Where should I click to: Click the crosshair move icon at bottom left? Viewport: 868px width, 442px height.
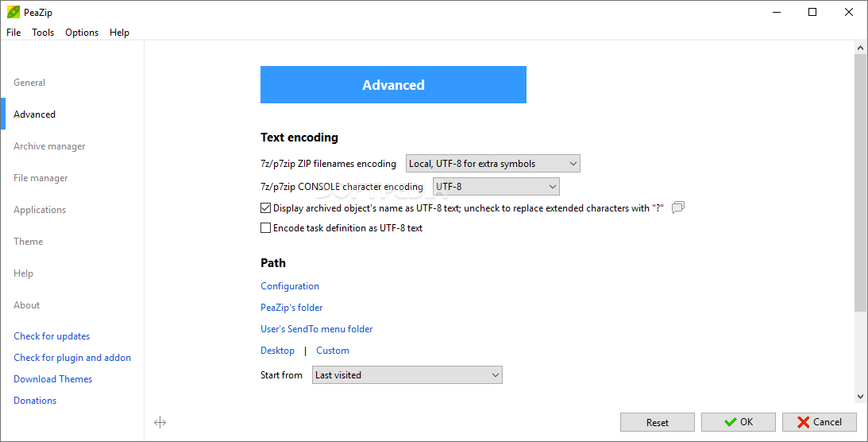[x=160, y=423]
